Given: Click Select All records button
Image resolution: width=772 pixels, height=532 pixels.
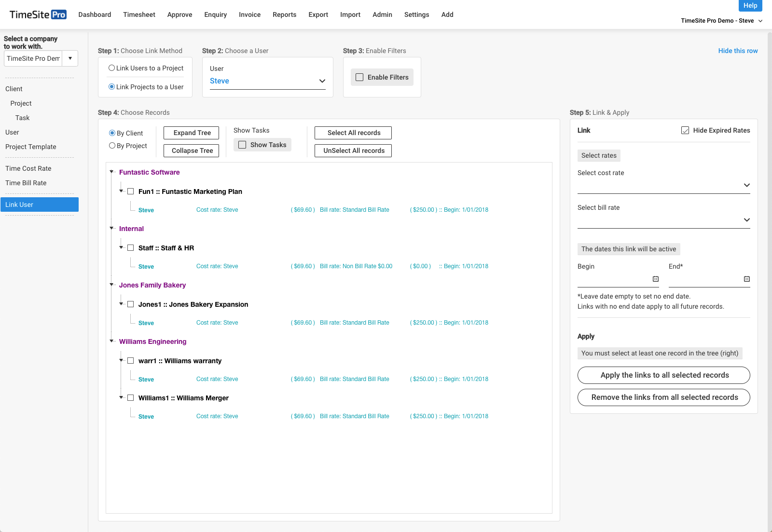Looking at the screenshot, I should 354,133.
